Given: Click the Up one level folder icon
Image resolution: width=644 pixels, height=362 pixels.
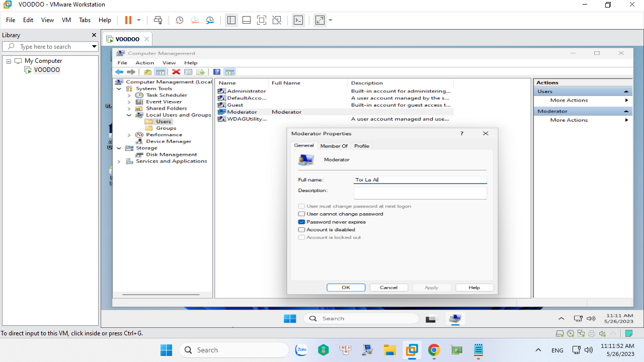Looking at the screenshot, I should click(148, 72).
